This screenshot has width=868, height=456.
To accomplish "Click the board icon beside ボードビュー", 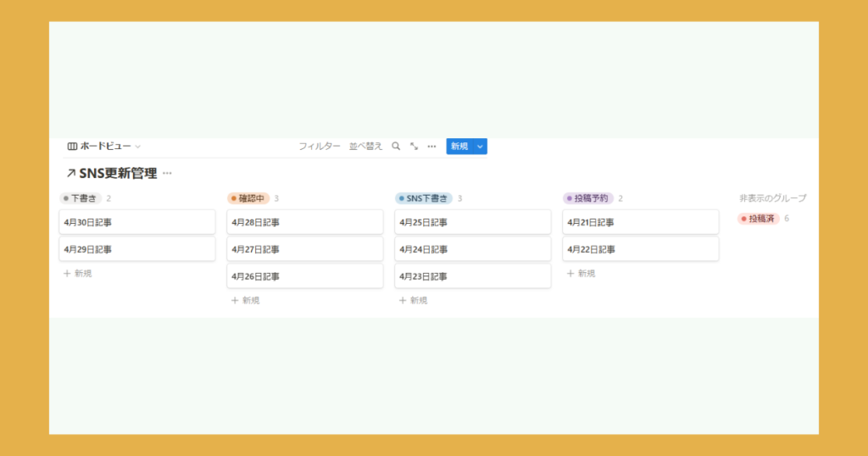I will point(72,147).
